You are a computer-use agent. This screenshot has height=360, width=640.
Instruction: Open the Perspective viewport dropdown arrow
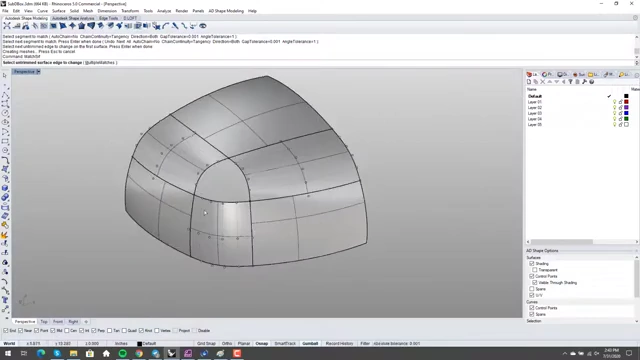[x=38, y=71]
